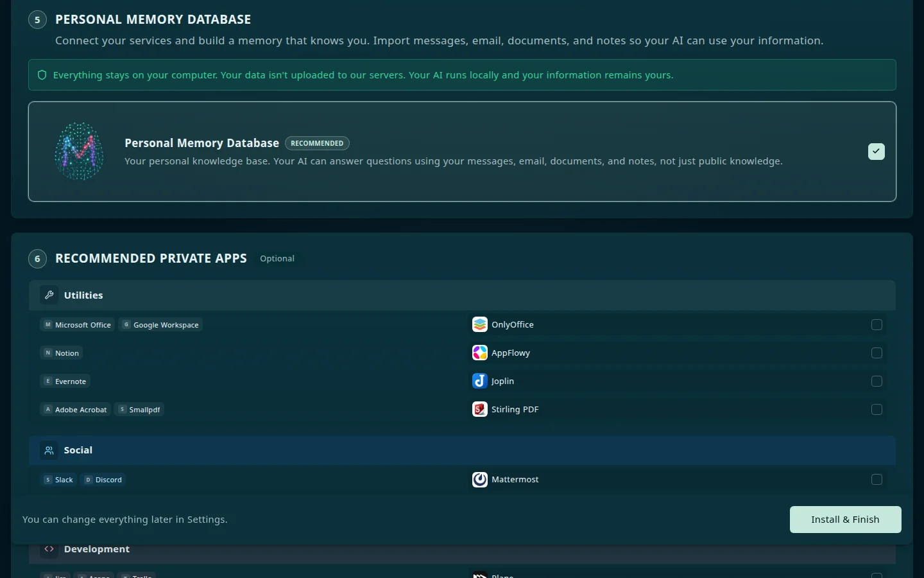
Task: Click the step 5 number circle
Action: click(37, 20)
